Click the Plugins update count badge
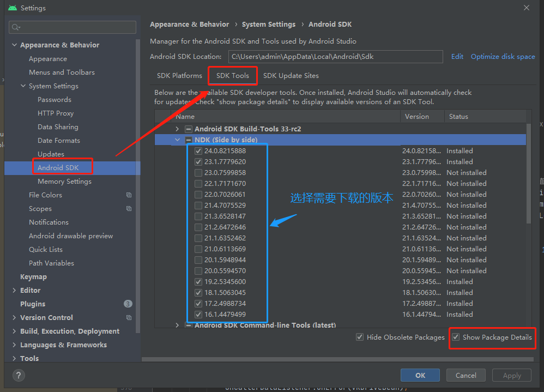 point(128,304)
